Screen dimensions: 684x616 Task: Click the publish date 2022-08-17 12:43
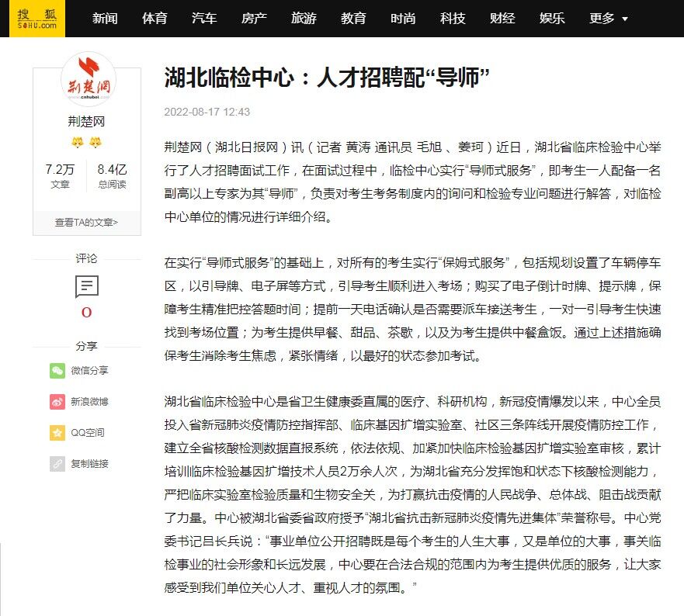[x=207, y=112]
